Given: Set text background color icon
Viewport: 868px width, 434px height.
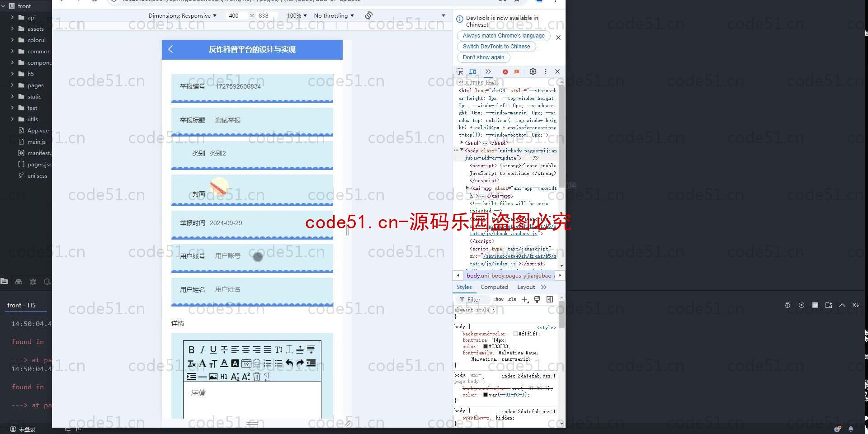Looking at the screenshot, I should (235, 363).
